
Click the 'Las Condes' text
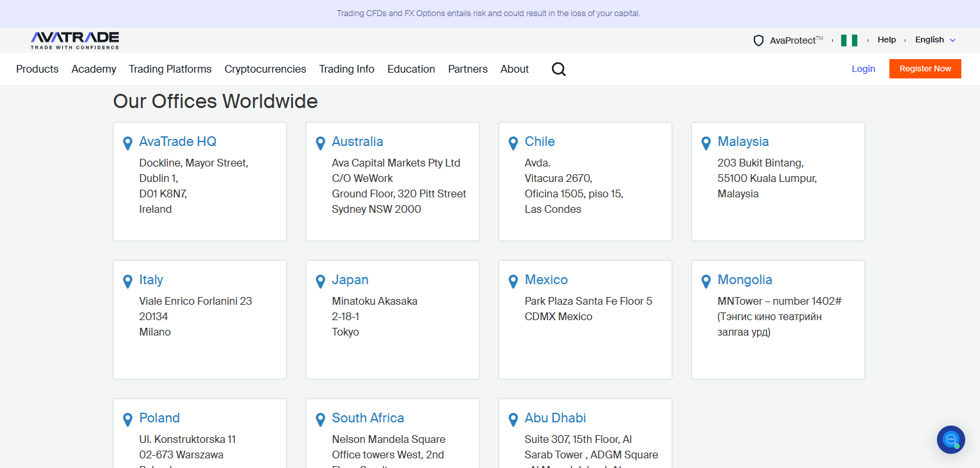pos(553,210)
